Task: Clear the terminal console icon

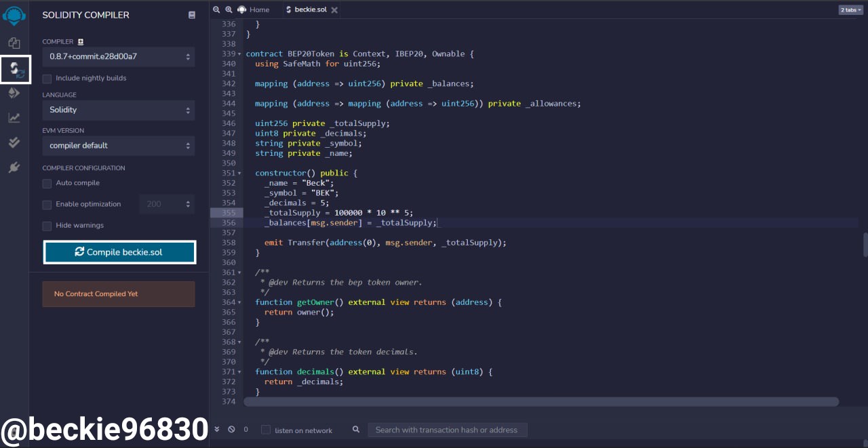Action: click(x=231, y=429)
